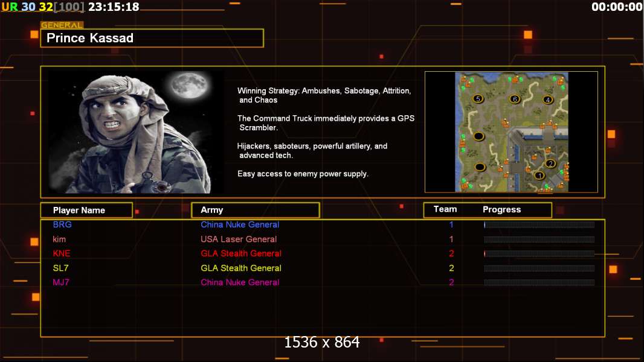
Task: Click the full moon in the general portrait
Action: coord(189,86)
